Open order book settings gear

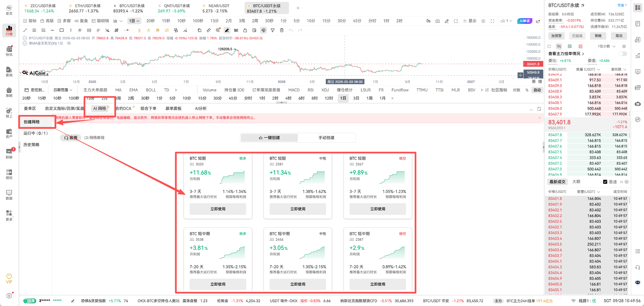tap(624, 46)
